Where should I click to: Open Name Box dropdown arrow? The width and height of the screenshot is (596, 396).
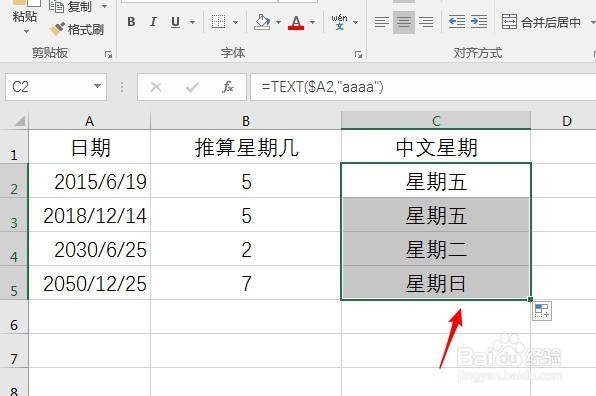(x=97, y=87)
